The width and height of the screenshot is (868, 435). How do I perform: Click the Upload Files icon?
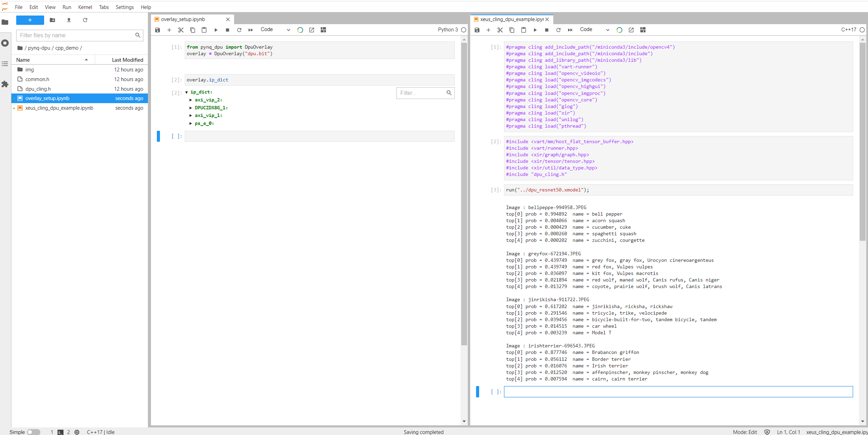pyautogui.click(x=69, y=20)
